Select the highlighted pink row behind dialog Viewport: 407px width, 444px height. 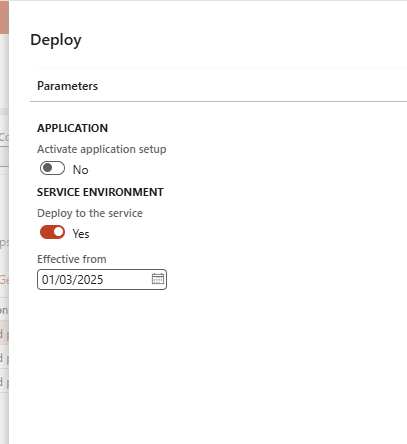click(x=4, y=333)
